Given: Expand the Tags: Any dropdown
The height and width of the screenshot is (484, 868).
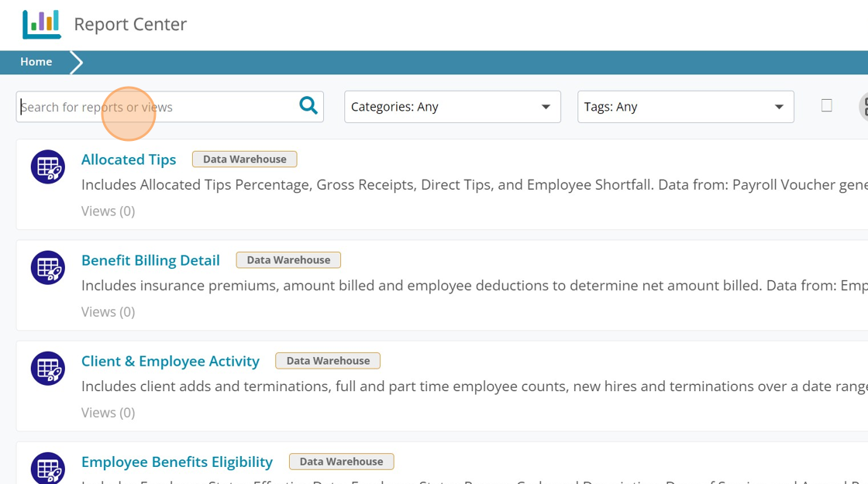Looking at the screenshot, I should coord(685,107).
